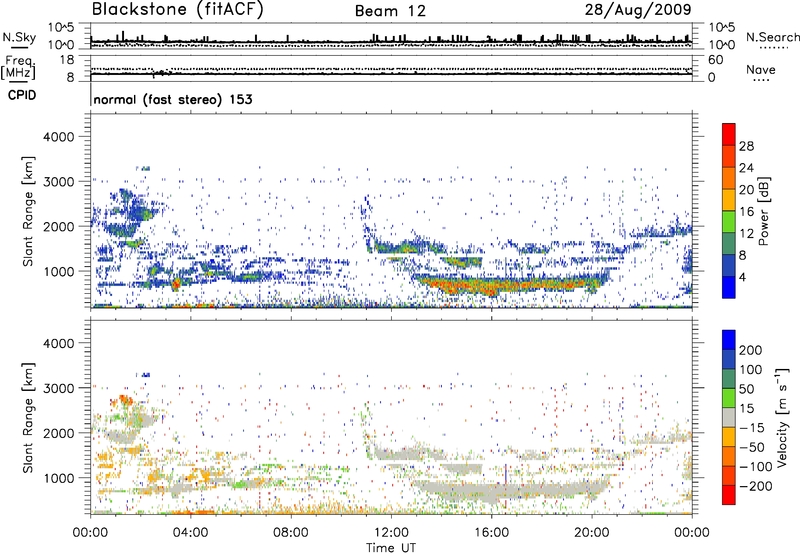The width and height of the screenshot is (800, 554).
Task: Click the "-100" velocity scale label
Action: tap(755, 467)
